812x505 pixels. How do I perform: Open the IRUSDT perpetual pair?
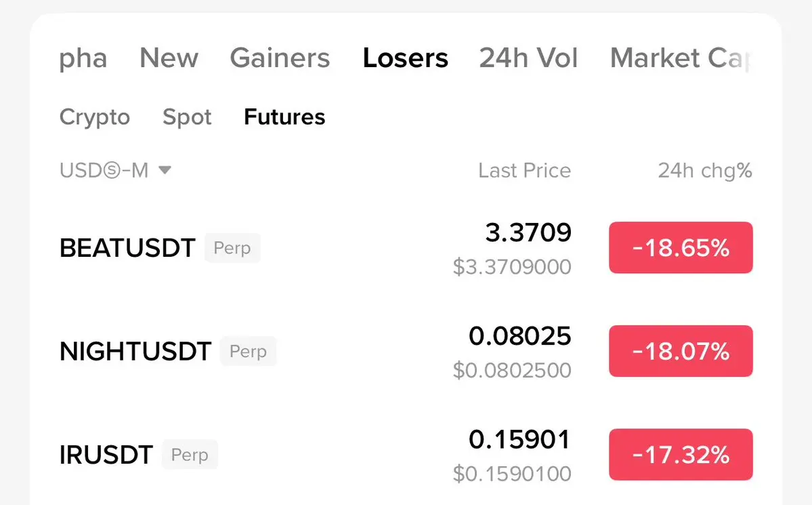tap(106, 455)
